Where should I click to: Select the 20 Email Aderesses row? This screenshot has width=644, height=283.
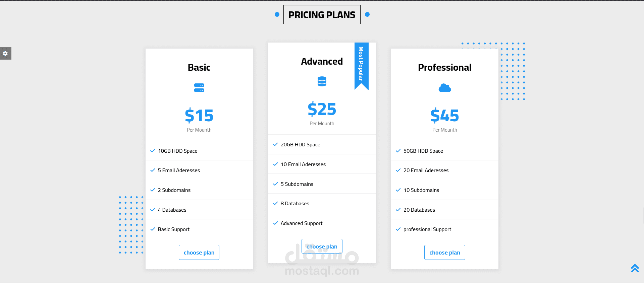click(445, 170)
